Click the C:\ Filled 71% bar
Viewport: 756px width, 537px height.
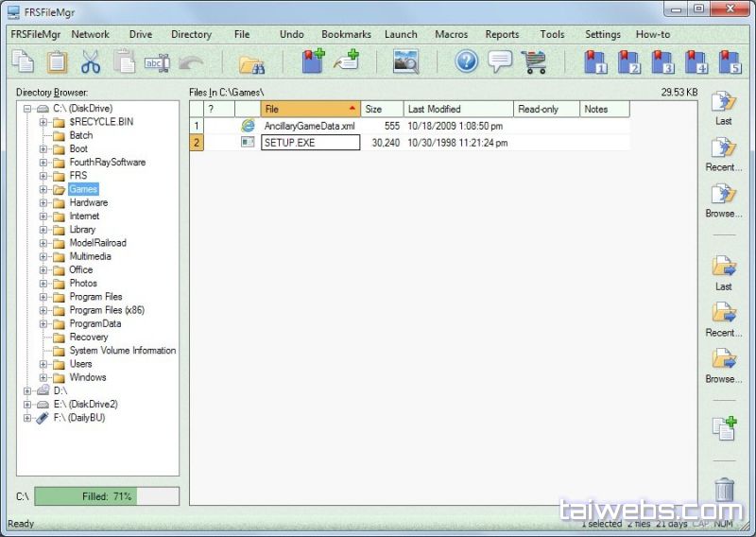(106, 496)
